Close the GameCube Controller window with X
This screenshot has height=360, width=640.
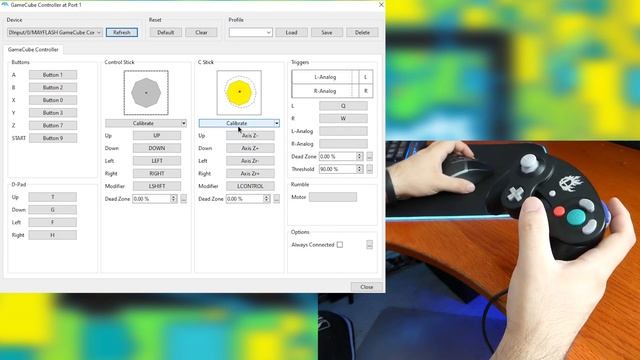pyautogui.click(x=381, y=5)
